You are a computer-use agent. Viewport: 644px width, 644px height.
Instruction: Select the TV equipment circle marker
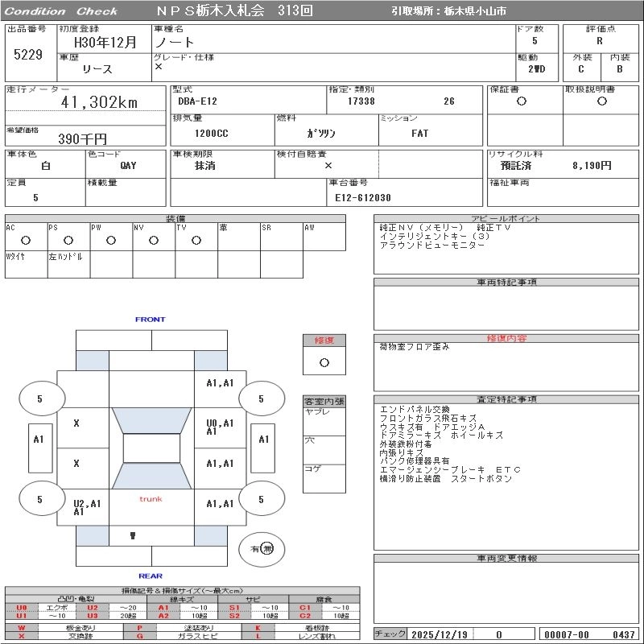196,240
